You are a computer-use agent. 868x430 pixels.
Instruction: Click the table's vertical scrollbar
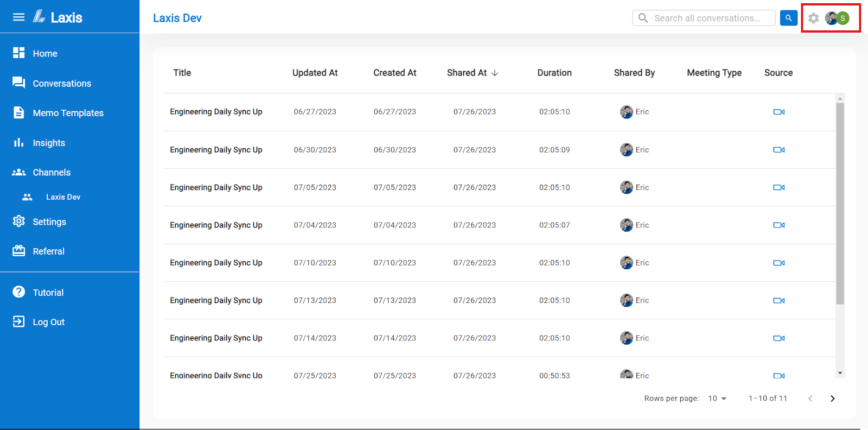pos(840,204)
